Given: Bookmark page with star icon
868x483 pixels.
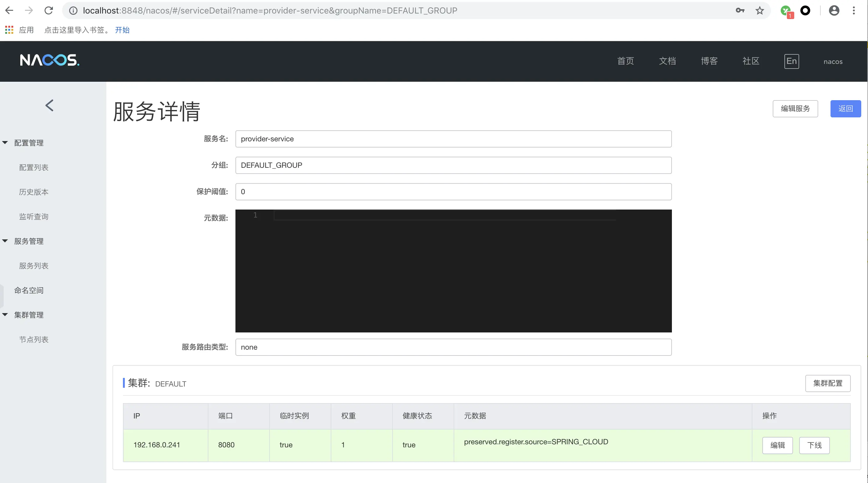Looking at the screenshot, I should click(759, 10).
